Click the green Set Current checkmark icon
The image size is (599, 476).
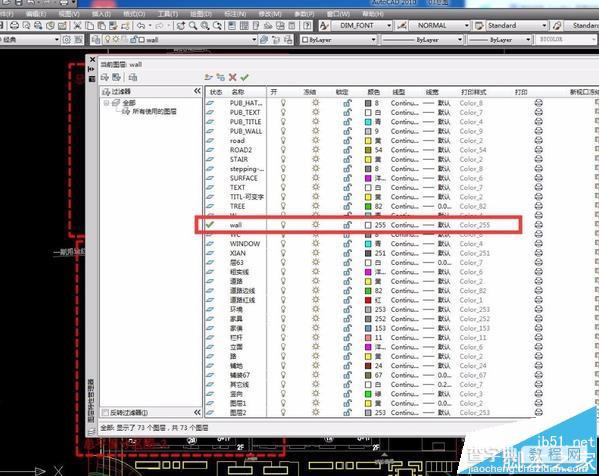point(245,78)
